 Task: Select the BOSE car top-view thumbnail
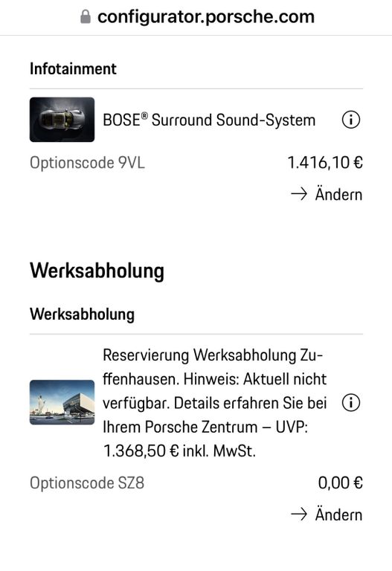(x=62, y=120)
